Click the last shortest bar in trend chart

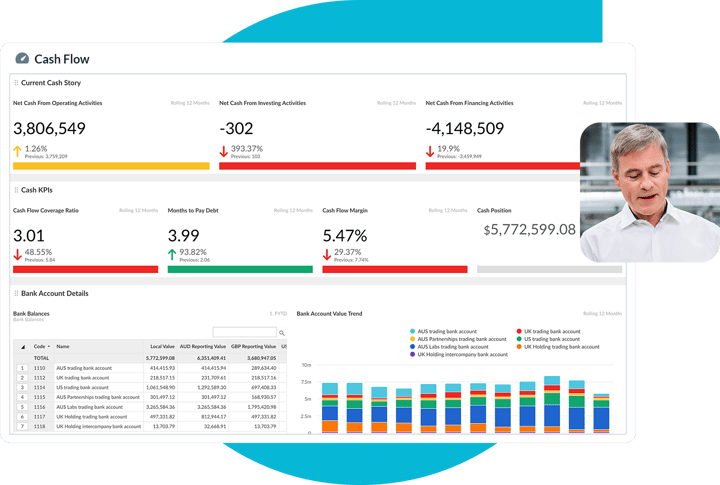tap(601, 413)
